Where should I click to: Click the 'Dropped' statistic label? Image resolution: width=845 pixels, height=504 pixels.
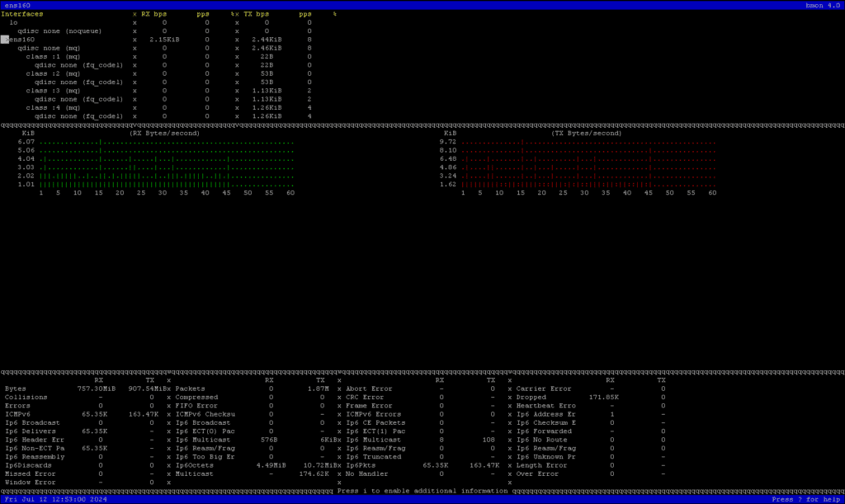point(531,398)
